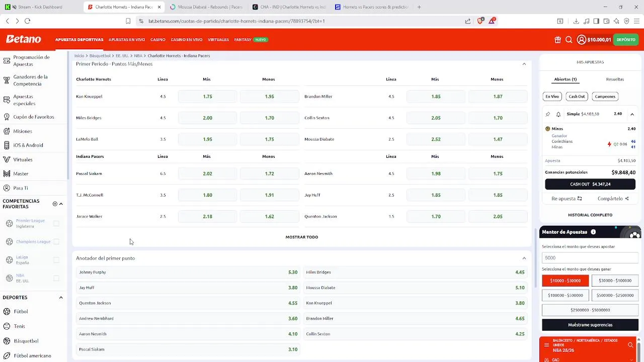The image size is (644, 362).
Task: Click the Cash Out $4.347,24 button
Action: [x=590, y=184]
